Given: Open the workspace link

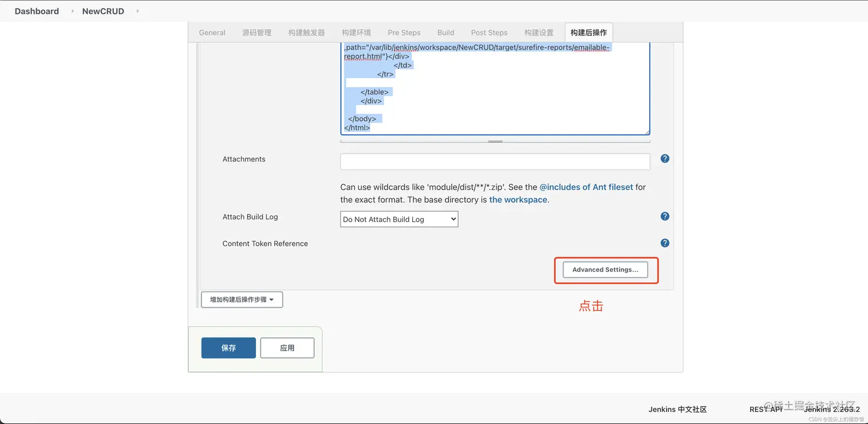Looking at the screenshot, I should pos(518,200).
